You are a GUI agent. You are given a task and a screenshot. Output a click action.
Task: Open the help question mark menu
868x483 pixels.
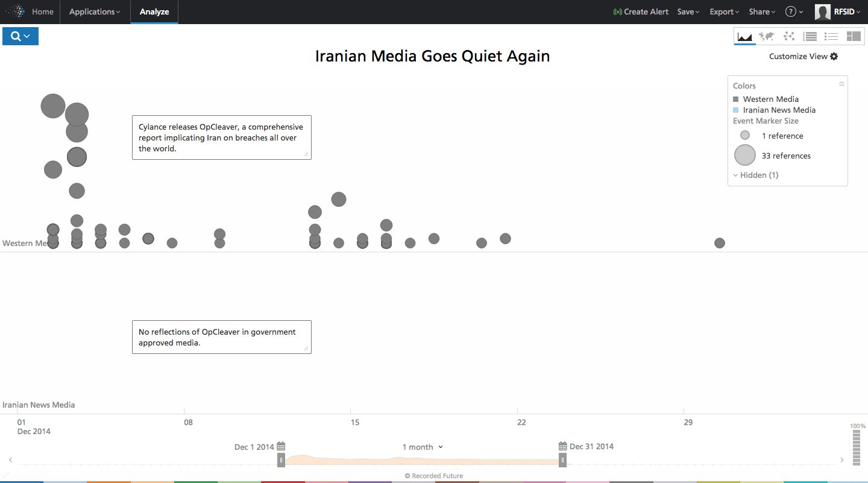point(794,12)
